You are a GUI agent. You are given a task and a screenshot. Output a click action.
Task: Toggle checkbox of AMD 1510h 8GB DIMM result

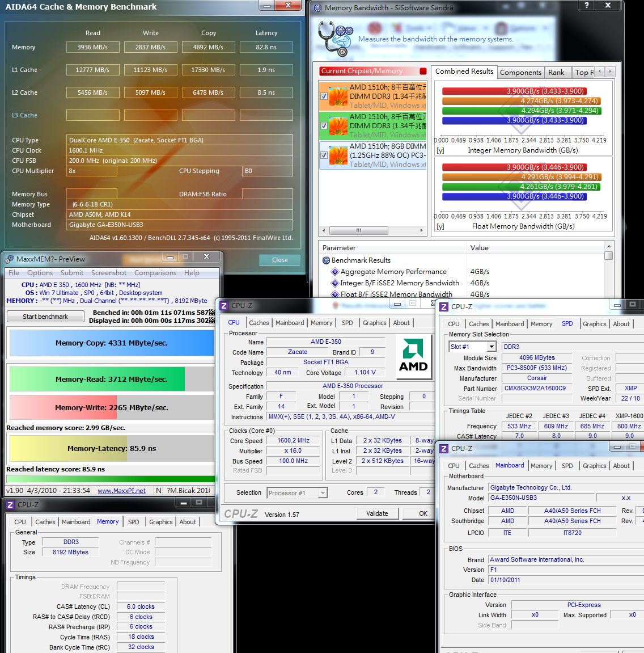(x=324, y=155)
